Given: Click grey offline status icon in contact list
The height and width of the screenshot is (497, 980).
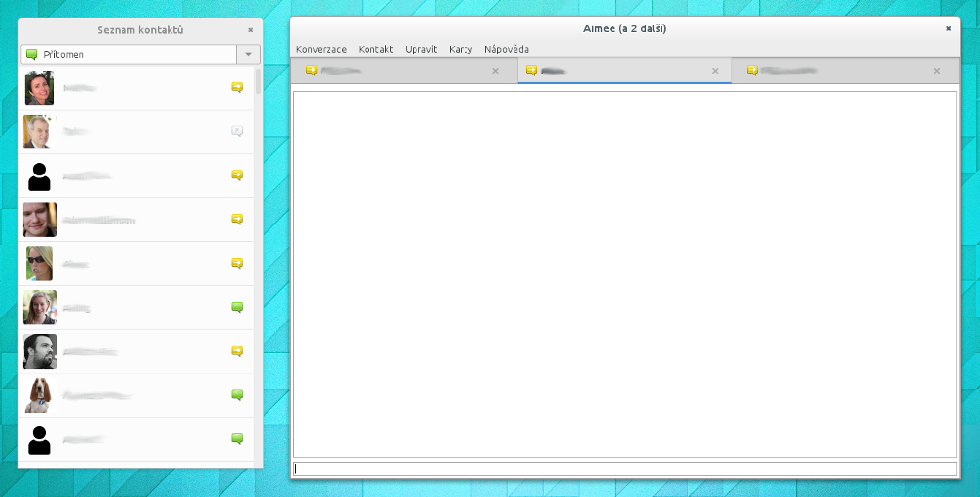Looking at the screenshot, I should tap(237, 131).
